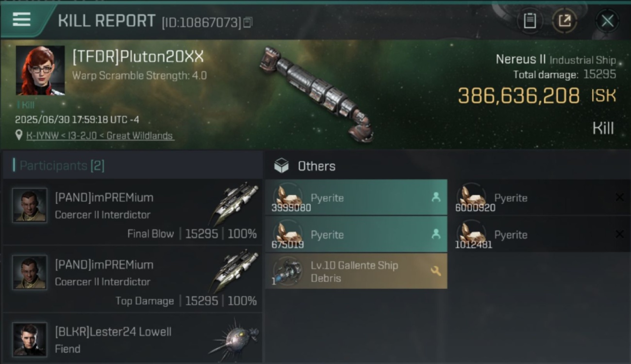631x364 pixels.
Task: Select Pyerite 675019 item
Action: [x=356, y=234]
